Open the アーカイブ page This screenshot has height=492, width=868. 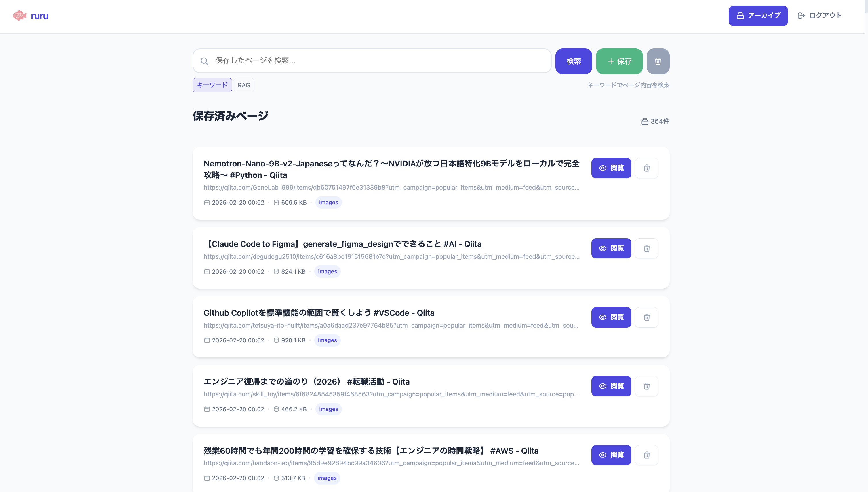tap(758, 15)
